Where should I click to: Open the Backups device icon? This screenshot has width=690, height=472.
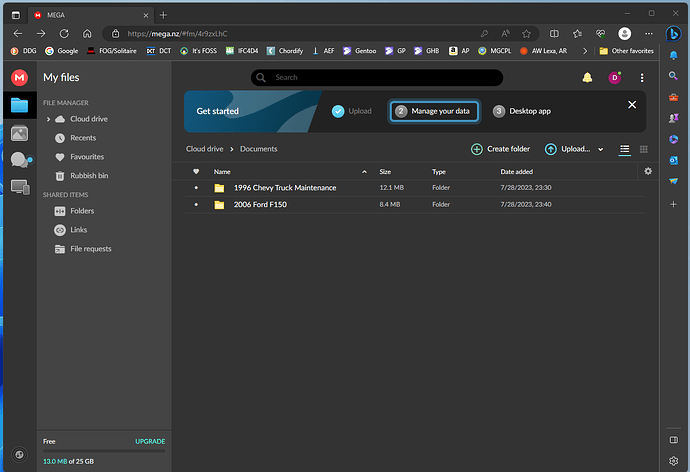tap(20, 187)
